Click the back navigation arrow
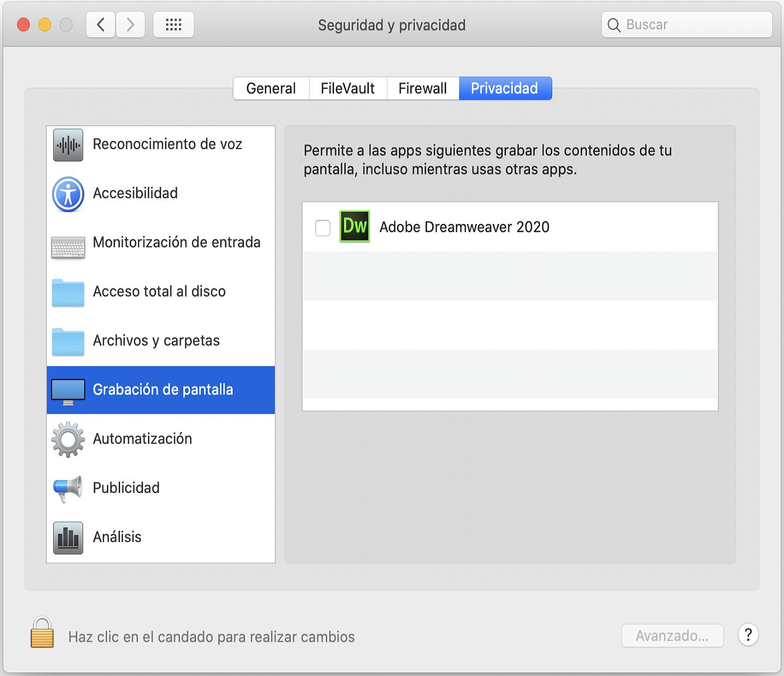The image size is (784, 676). [100, 25]
